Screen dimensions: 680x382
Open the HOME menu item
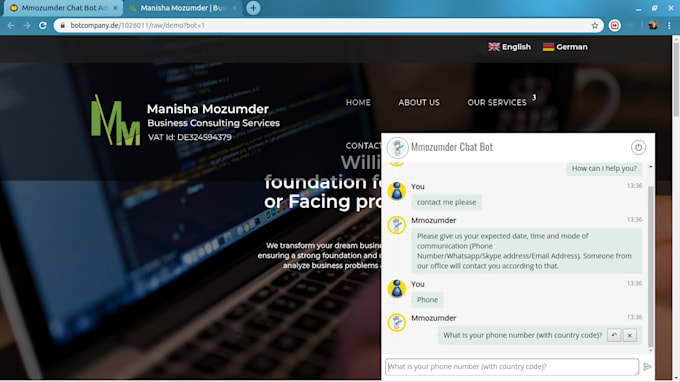(x=358, y=103)
